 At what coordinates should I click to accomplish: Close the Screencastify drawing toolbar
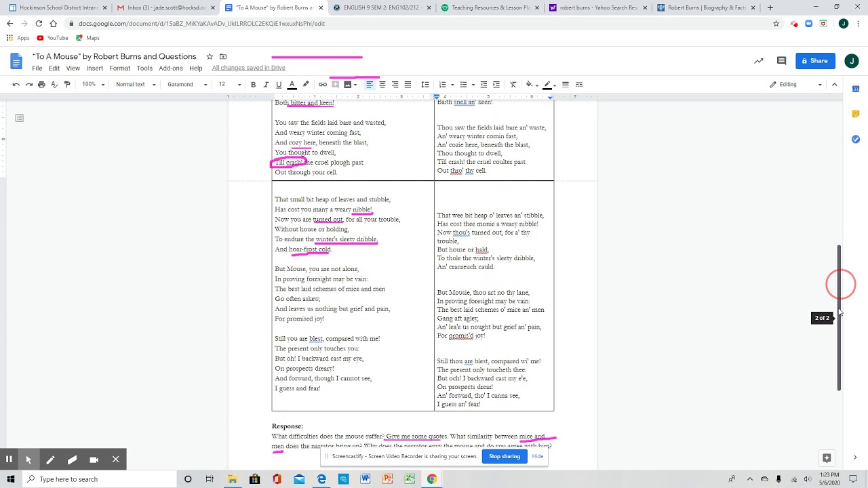coord(116,460)
